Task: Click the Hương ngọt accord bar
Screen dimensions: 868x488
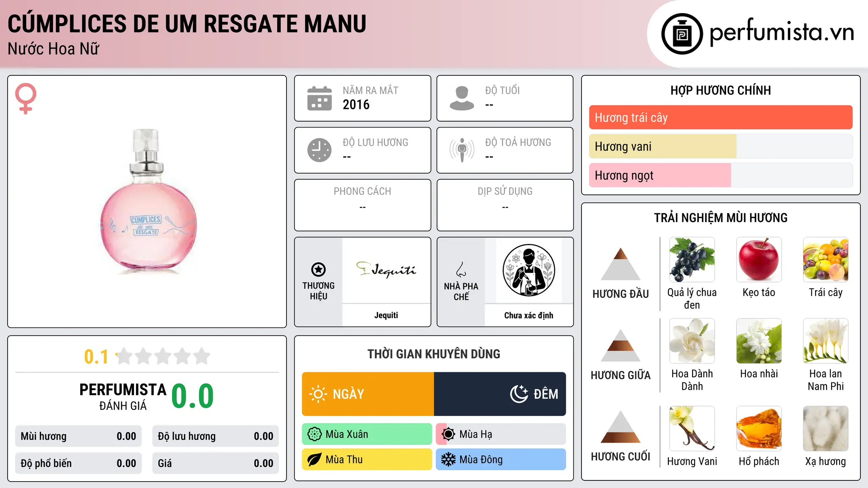Action: 721,175
